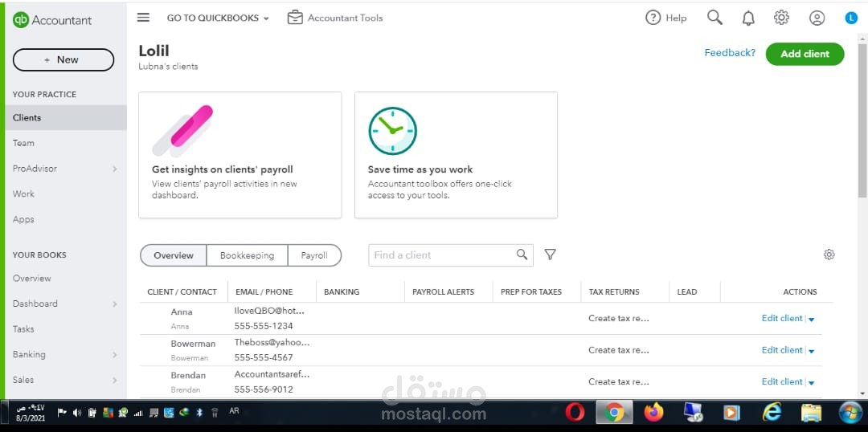Open the Get insights on clients' payroll card
Screen dimensions: 868x432
pos(240,155)
